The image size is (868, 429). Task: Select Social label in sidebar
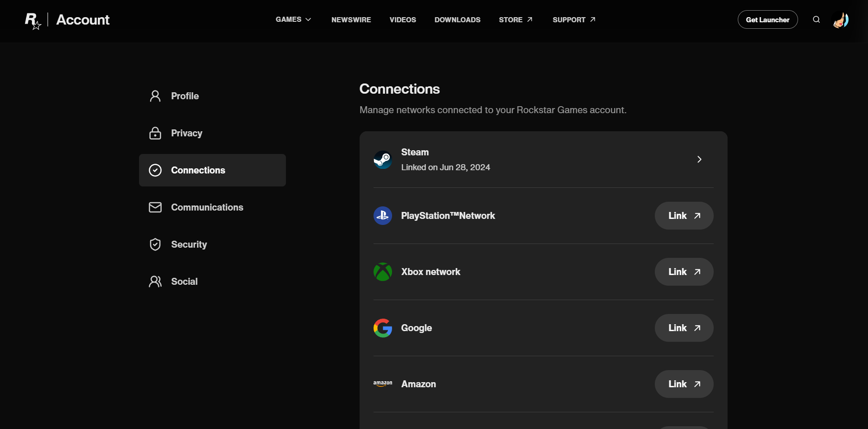tap(184, 282)
